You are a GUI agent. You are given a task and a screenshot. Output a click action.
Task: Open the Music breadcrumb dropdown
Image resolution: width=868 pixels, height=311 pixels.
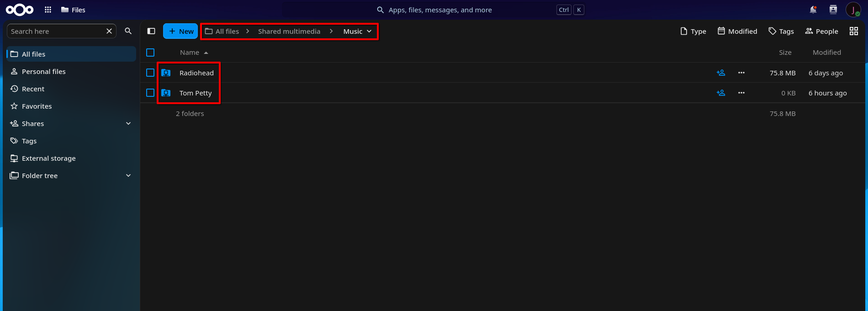(x=358, y=31)
